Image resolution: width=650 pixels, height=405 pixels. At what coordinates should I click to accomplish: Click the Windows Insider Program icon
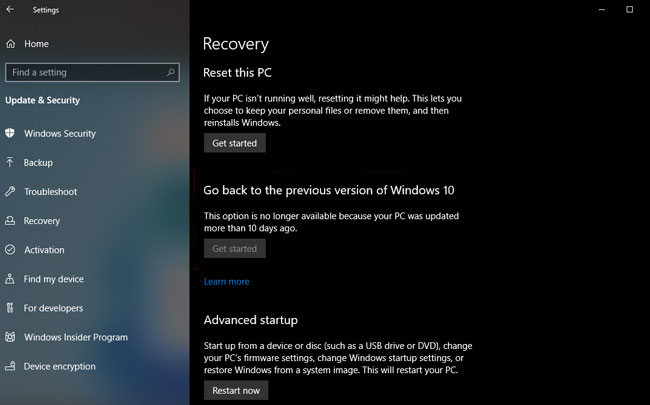point(10,337)
